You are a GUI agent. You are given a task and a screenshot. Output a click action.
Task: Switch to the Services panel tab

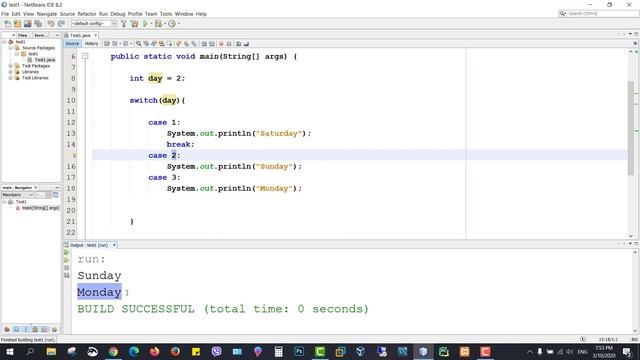(x=40, y=36)
